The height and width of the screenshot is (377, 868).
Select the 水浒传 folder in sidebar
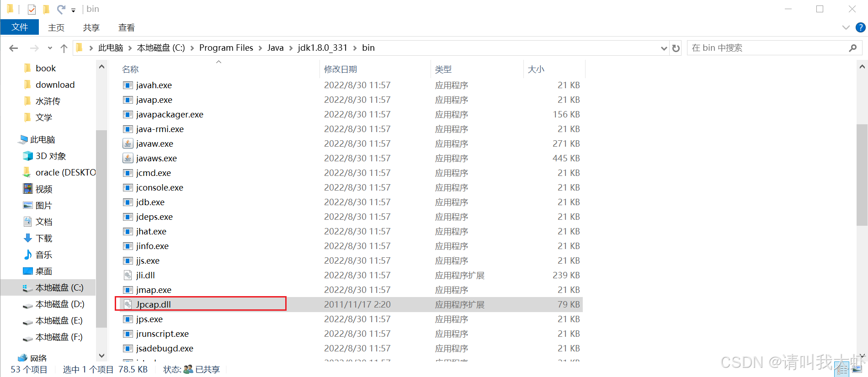pos(48,101)
